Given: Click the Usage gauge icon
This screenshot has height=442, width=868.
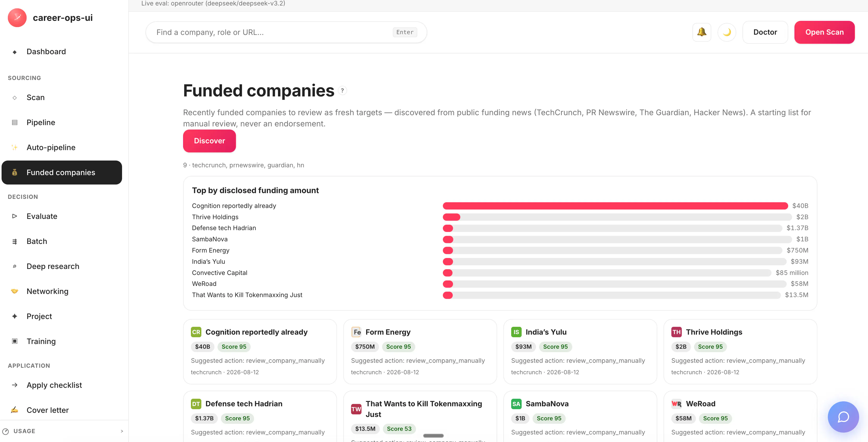Looking at the screenshot, I should pos(5,431).
